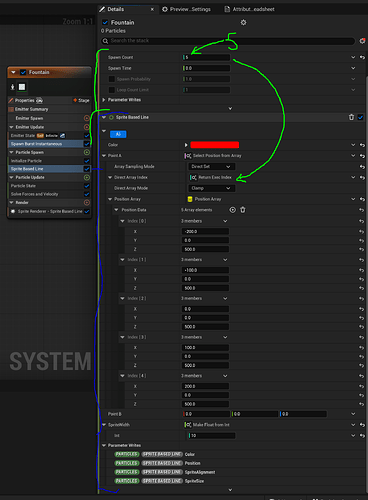Screen dimensions: 368x500
Task: Click the Spawn Time value field
Action: [x=206, y=68]
